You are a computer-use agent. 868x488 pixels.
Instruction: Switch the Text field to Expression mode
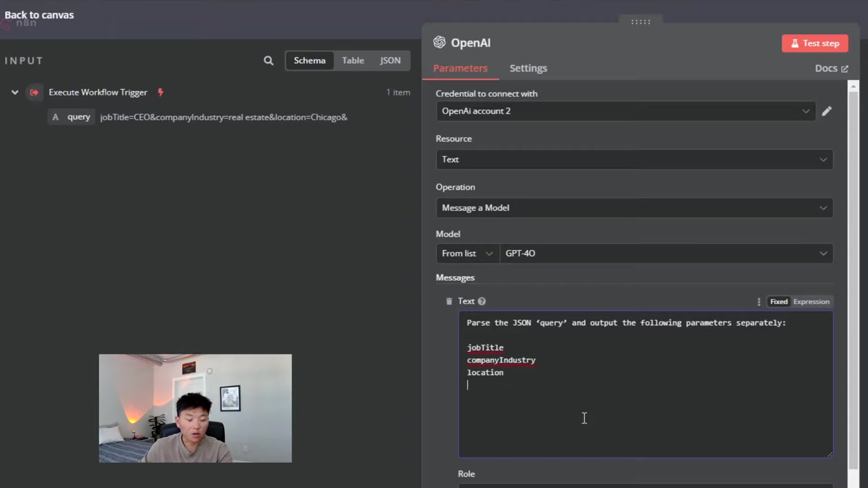pyautogui.click(x=811, y=301)
